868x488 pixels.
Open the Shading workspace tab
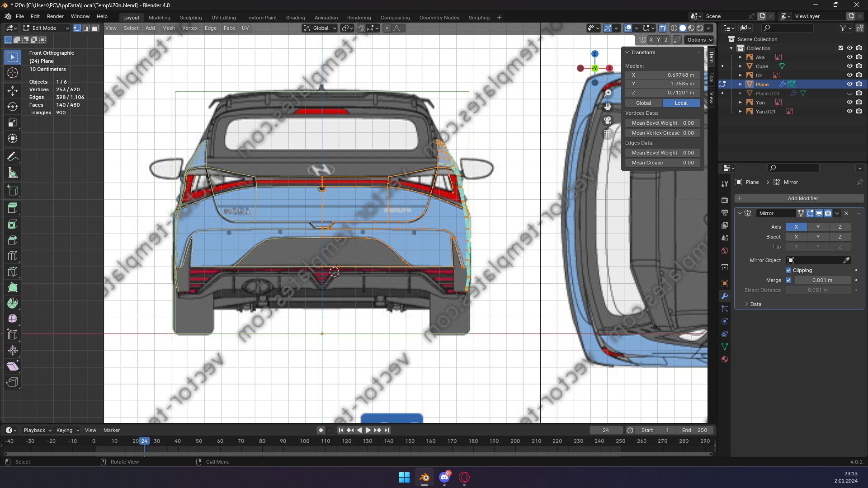(295, 18)
